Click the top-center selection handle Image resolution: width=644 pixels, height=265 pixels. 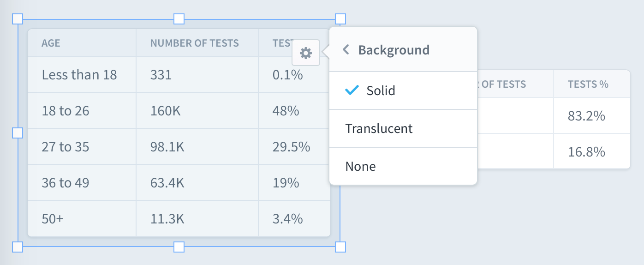click(x=179, y=19)
